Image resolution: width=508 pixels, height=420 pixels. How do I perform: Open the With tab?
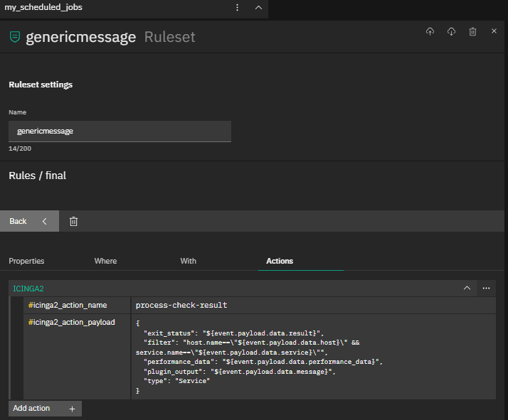click(189, 261)
